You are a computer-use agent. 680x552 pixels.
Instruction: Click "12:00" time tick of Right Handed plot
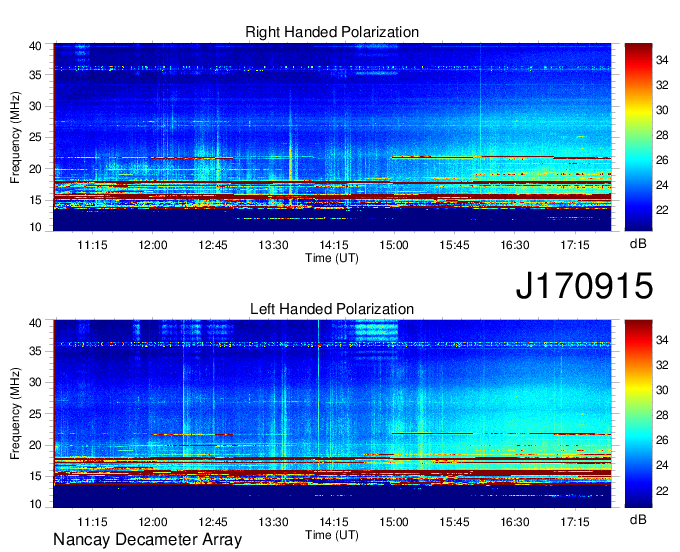pyautogui.click(x=153, y=245)
